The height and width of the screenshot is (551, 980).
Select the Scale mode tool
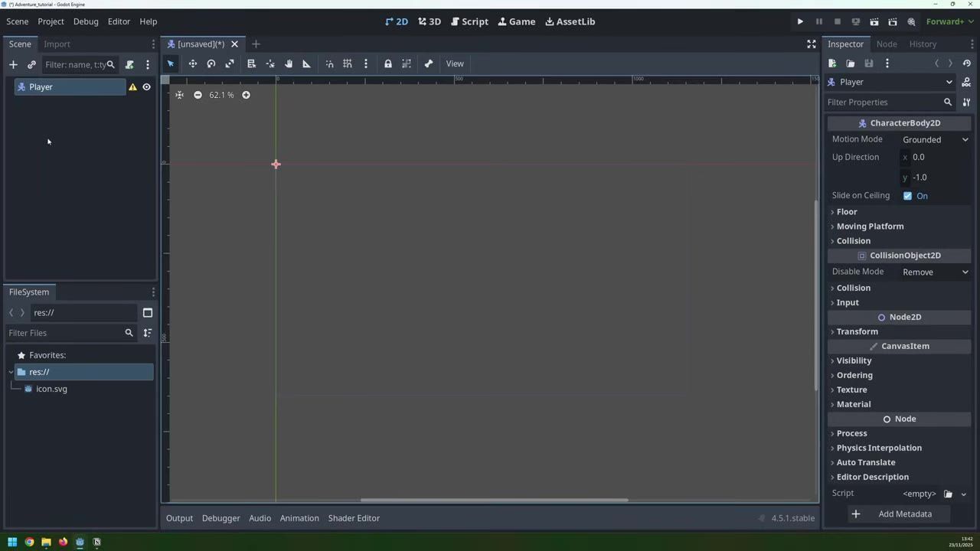point(230,64)
